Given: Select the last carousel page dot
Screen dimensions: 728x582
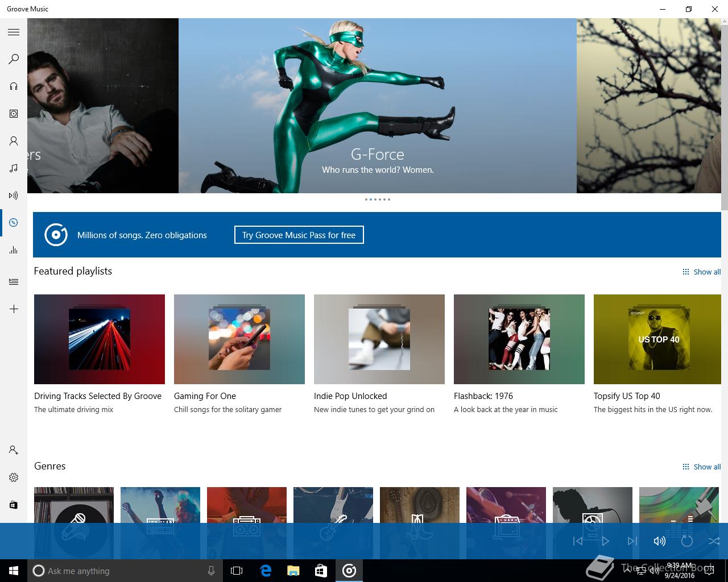Looking at the screenshot, I should click(x=389, y=199).
